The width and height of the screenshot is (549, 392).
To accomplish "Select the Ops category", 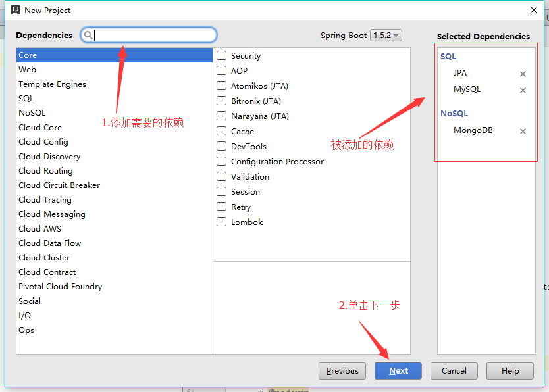I will click(115, 330).
